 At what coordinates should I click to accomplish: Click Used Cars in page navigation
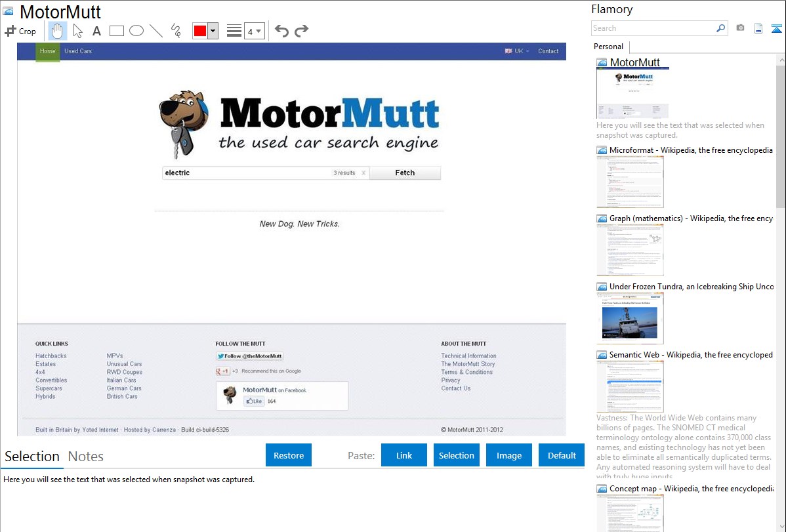pyautogui.click(x=78, y=51)
